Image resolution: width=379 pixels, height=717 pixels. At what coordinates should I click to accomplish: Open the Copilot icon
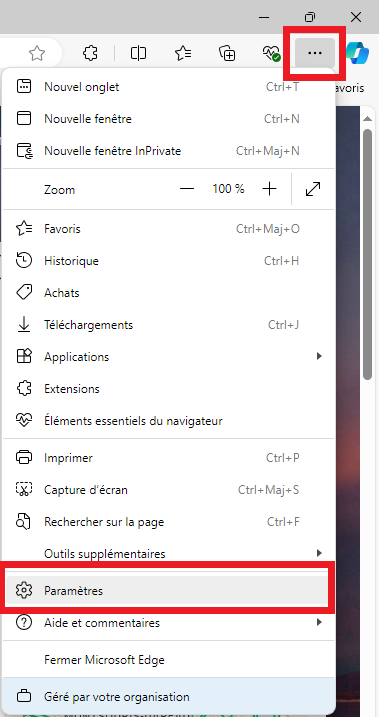[358, 53]
